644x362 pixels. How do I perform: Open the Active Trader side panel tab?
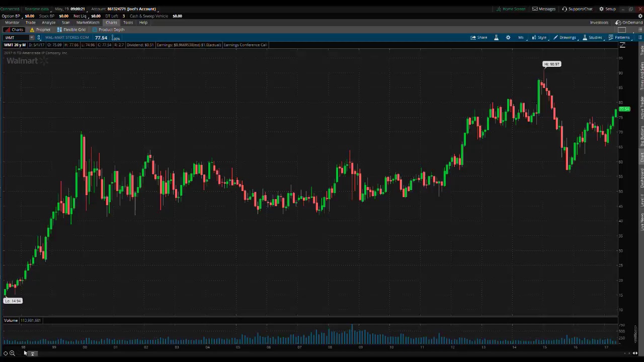click(x=641, y=108)
